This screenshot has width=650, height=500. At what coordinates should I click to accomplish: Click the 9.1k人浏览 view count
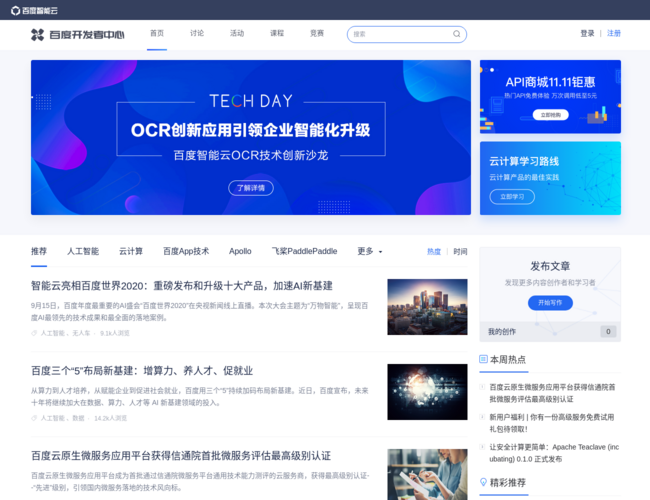tap(115, 333)
